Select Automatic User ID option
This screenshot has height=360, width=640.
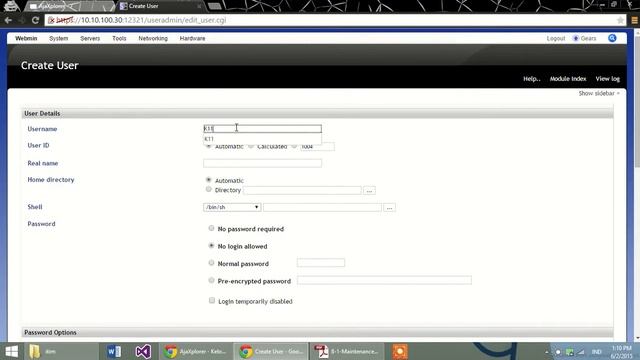coord(209,146)
